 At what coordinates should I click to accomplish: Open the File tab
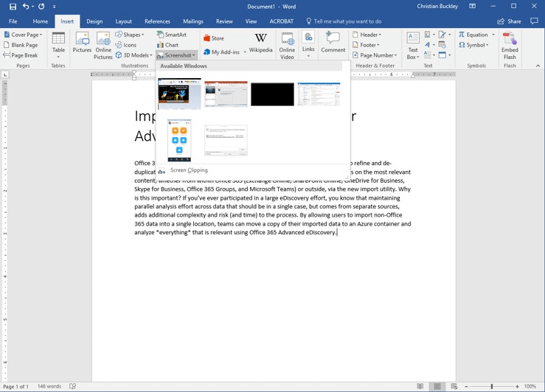point(13,21)
